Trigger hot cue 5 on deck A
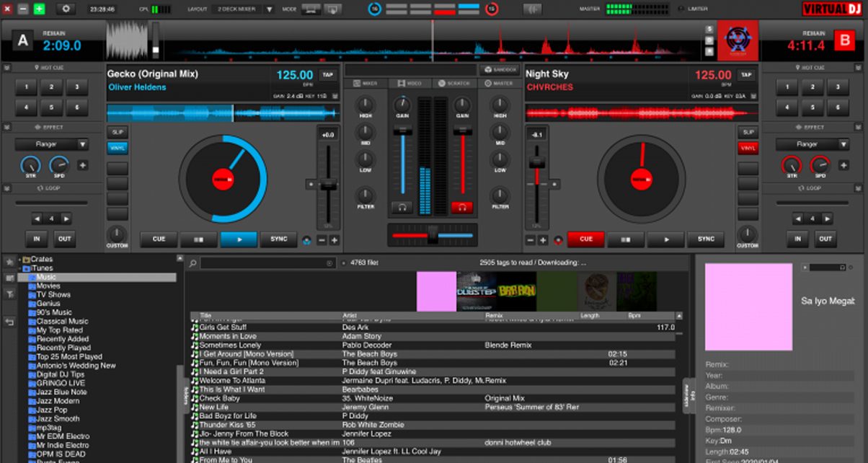The image size is (868, 463). tap(52, 109)
